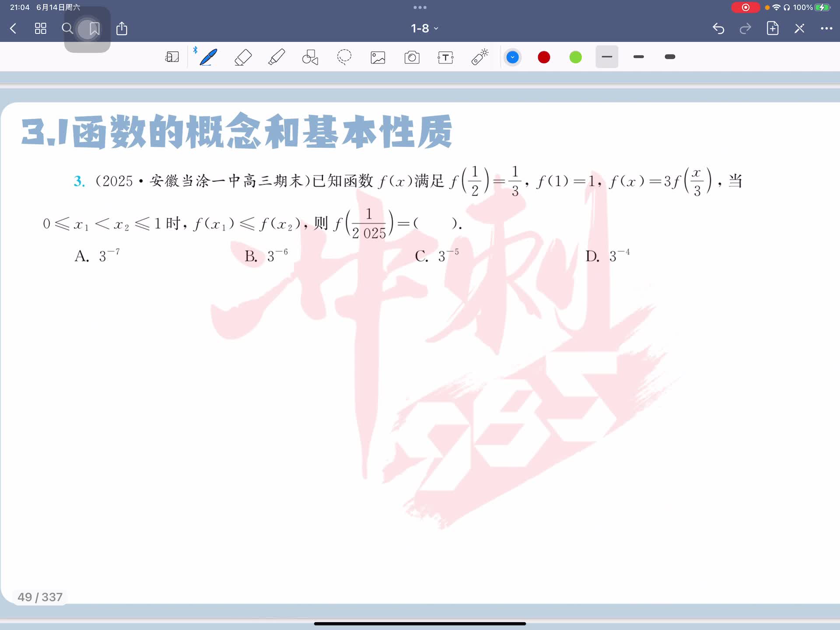Activate the Laser pointer tool
Image resolution: width=840 pixels, height=630 pixels.
point(479,57)
